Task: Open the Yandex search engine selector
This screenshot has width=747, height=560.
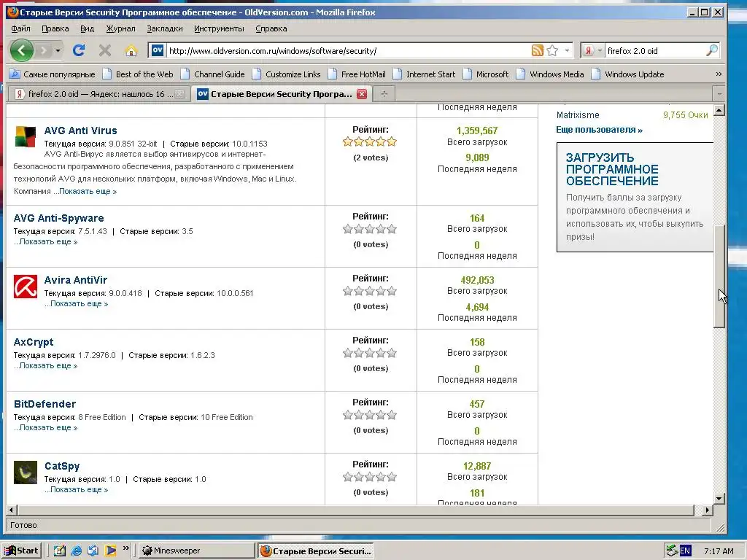Action: click(592, 50)
